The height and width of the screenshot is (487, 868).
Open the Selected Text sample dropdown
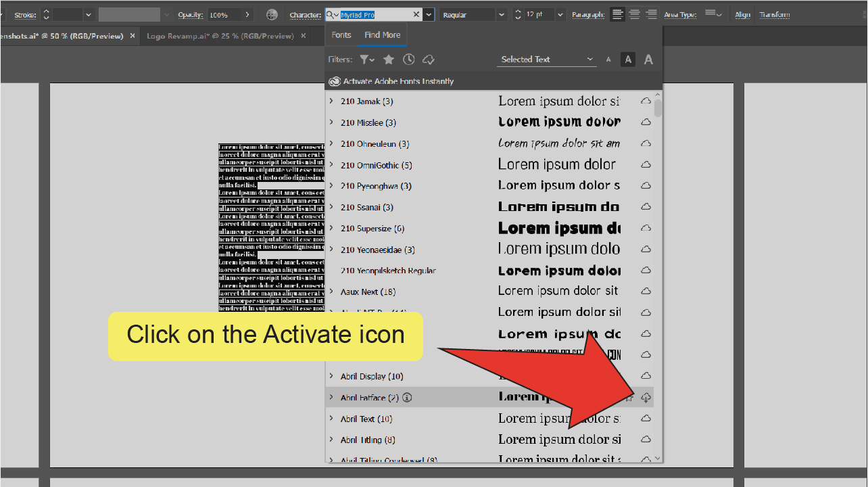pos(548,60)
